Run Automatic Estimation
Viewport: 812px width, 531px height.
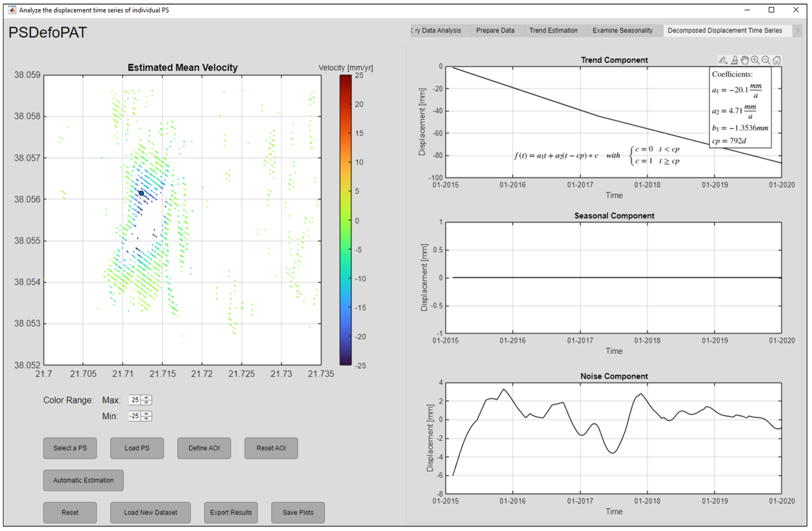point(83,480)
